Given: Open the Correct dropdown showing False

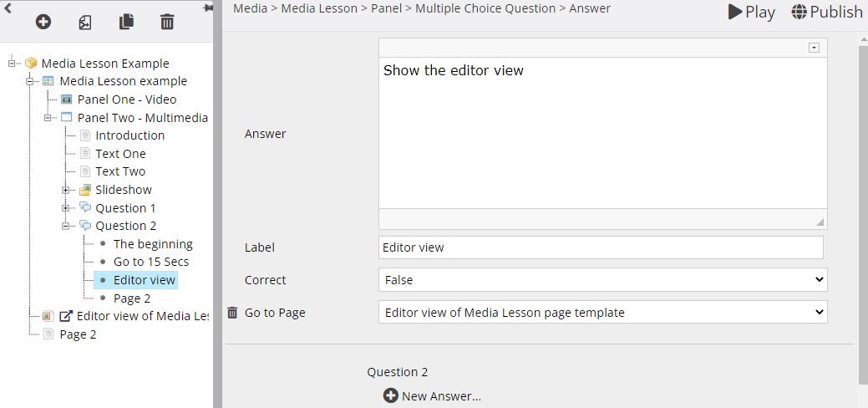Looking at the screenshot, I should [603, 280].
